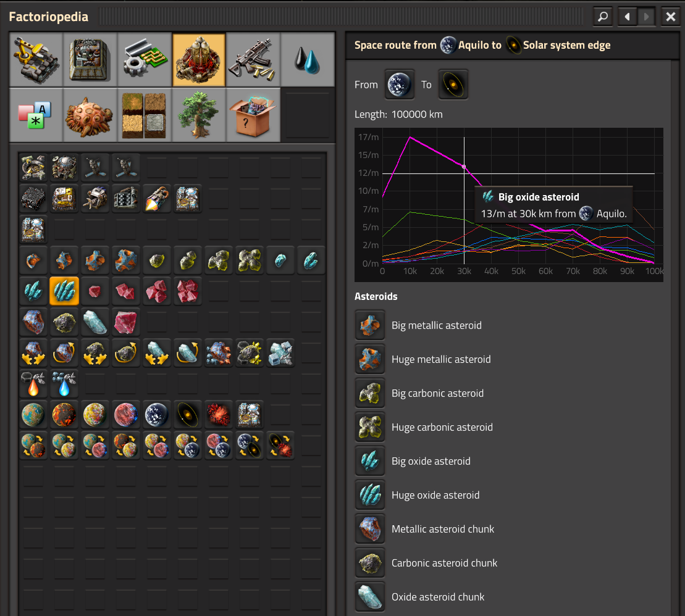Select the thruster fuel recipe icon
The height and width of the screenshot is (616, 685).
[33, 384]
